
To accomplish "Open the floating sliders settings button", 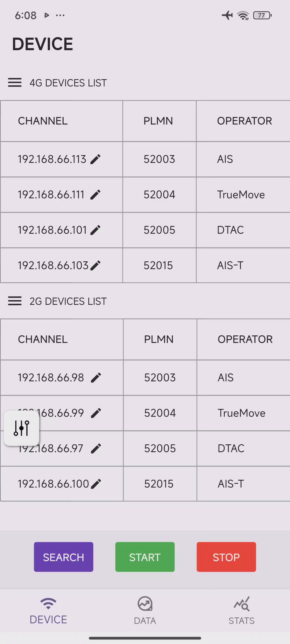I will click(x=21, y=428).
